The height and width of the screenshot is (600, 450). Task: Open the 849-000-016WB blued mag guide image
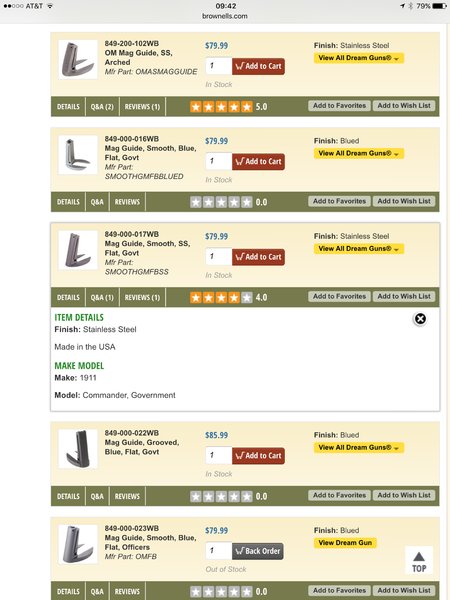pyautogui.click(x=78, y=155)
